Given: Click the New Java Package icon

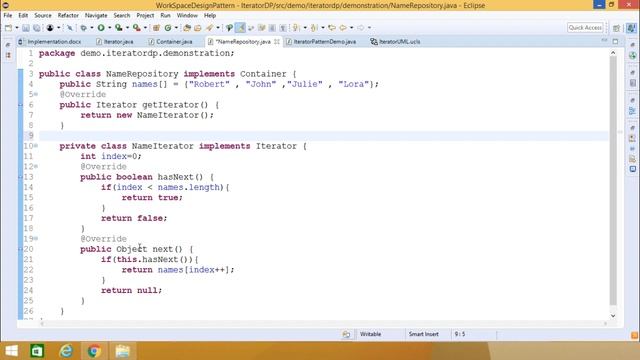Looking at the screenshot, I should 156,28.
